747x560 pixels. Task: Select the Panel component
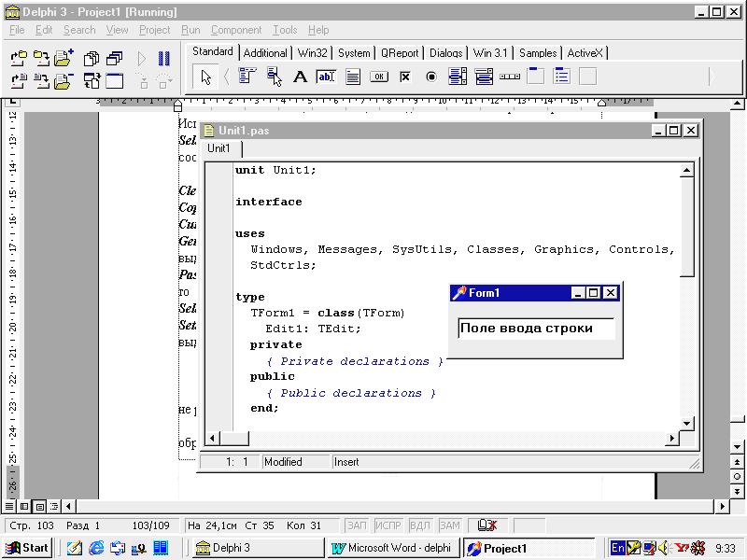(x=588, y=77)
